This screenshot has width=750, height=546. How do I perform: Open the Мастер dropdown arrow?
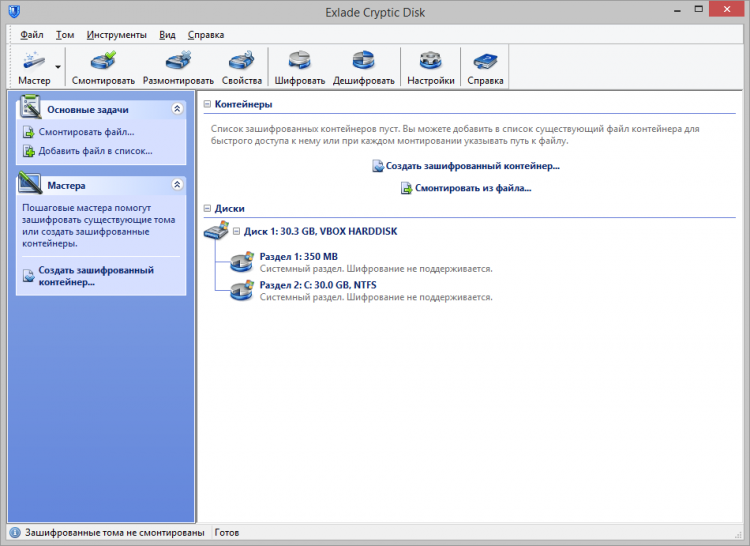click(x=58, y=67)
